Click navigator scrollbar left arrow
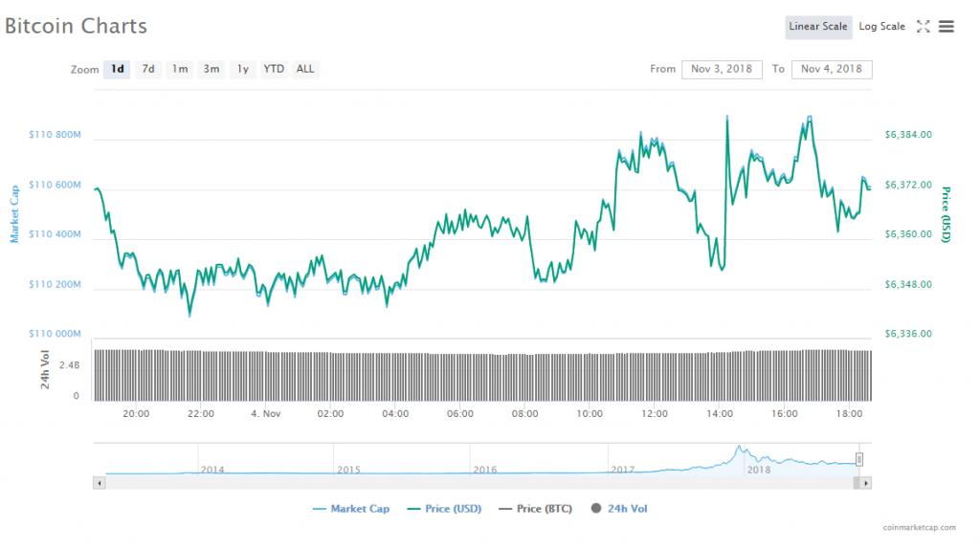Viewport: 980px width, 548px height. (98, 484)
